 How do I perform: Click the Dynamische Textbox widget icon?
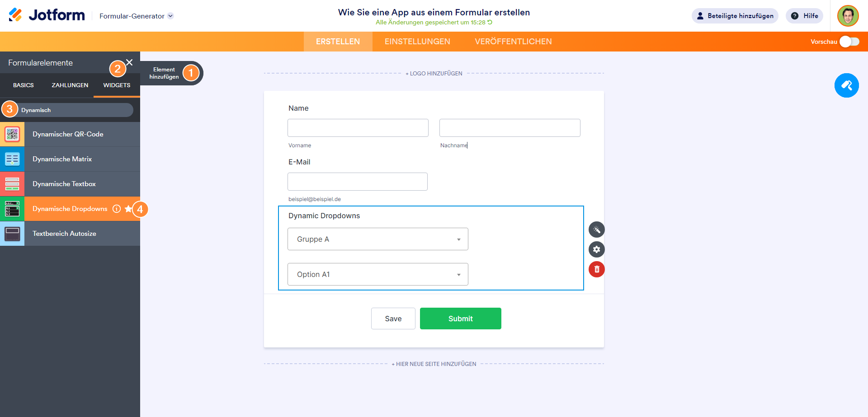point(12,184)
